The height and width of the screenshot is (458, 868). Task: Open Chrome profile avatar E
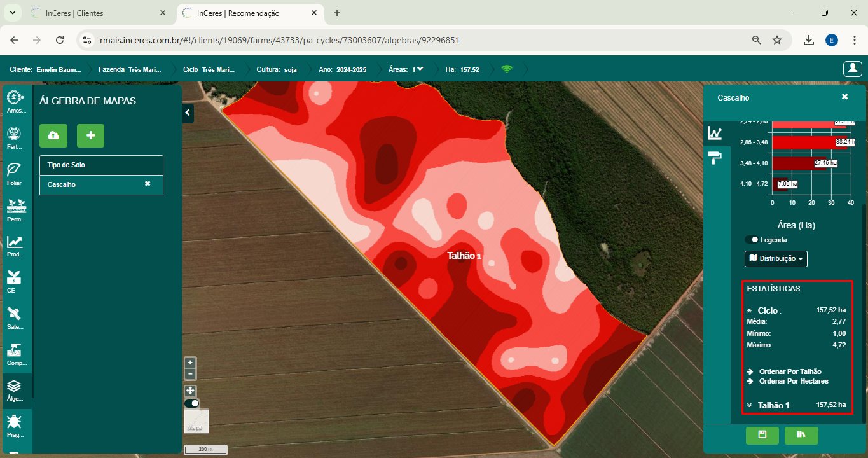pyautogui.click(x=831, y=40)
